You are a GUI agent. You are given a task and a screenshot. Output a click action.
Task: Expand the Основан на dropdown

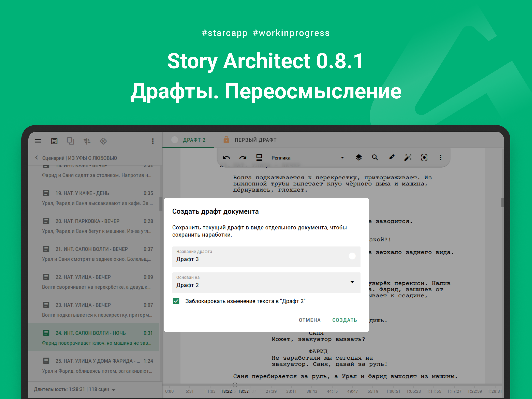352,282
